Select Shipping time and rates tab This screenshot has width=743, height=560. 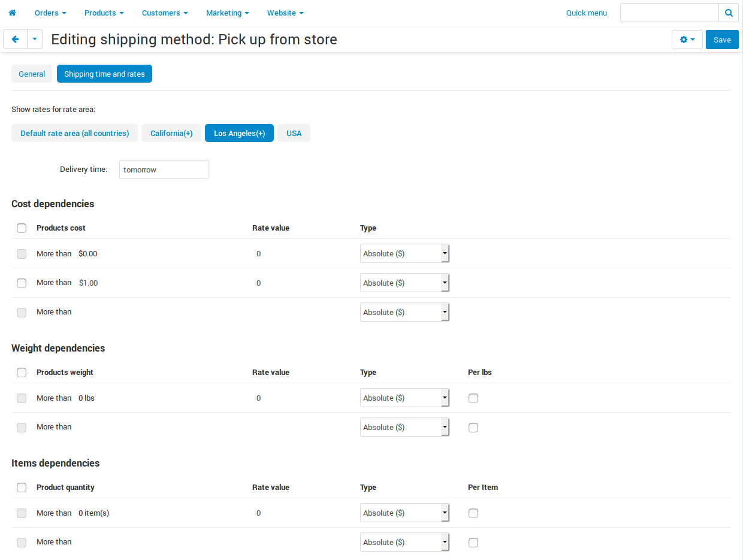104,74
